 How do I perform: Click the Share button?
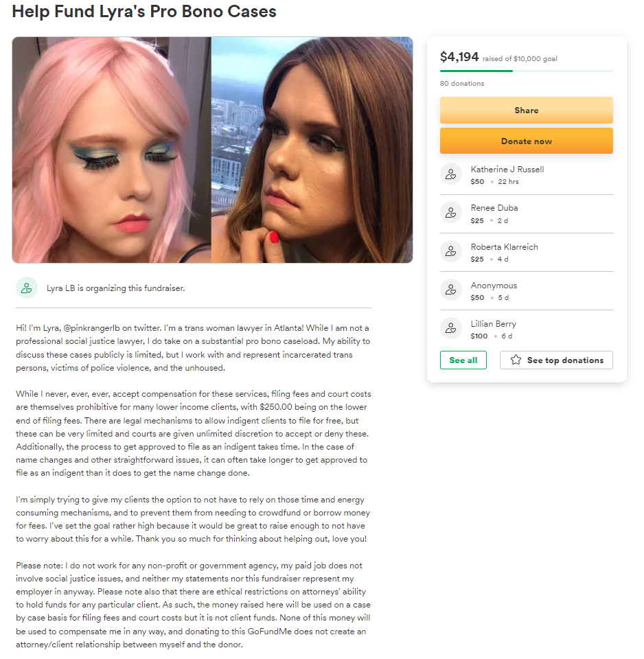pyautogui.click(x=527, y=110)
